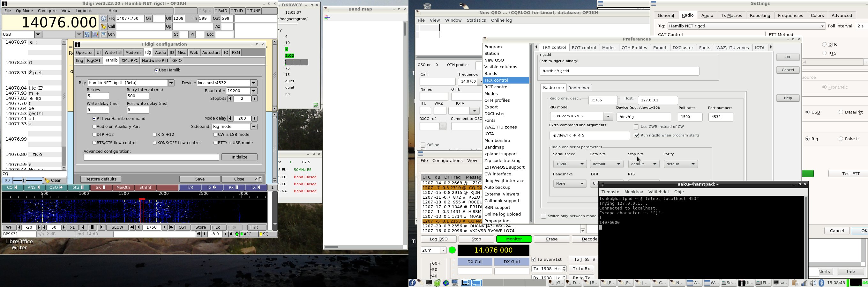The image size is (868, 287).
Task: Open the Logbook menu in fldigi
Action: pos(84,11)
